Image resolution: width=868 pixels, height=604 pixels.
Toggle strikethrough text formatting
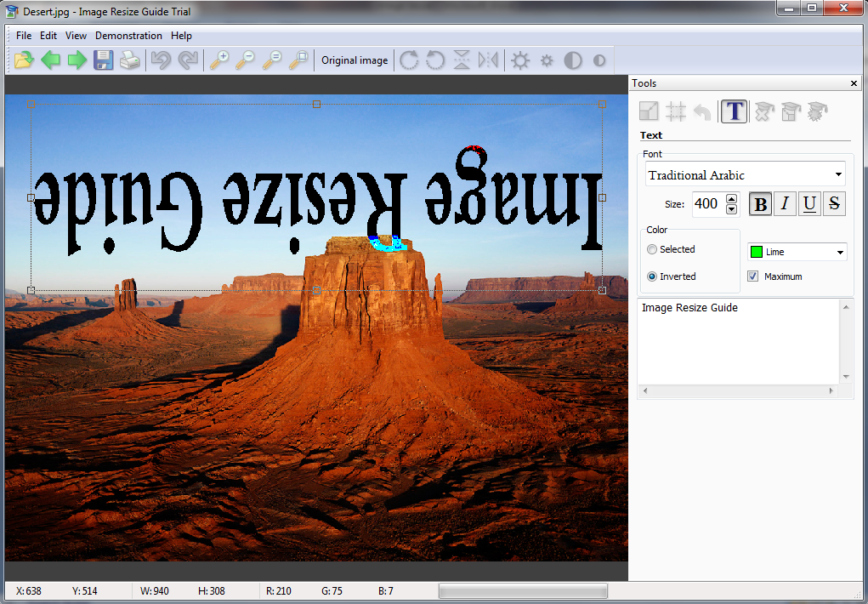(x=834, y=204)
